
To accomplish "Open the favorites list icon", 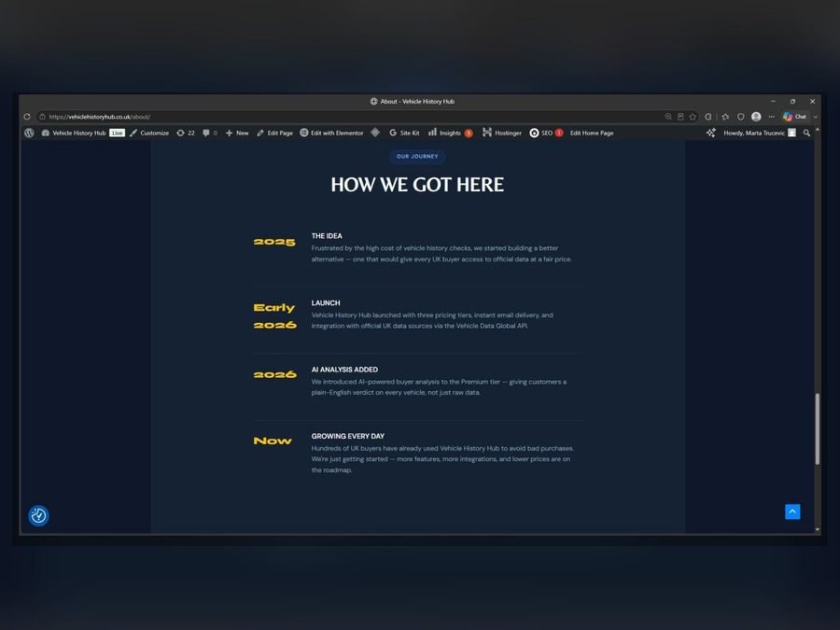I will click(x=725, y=117).
